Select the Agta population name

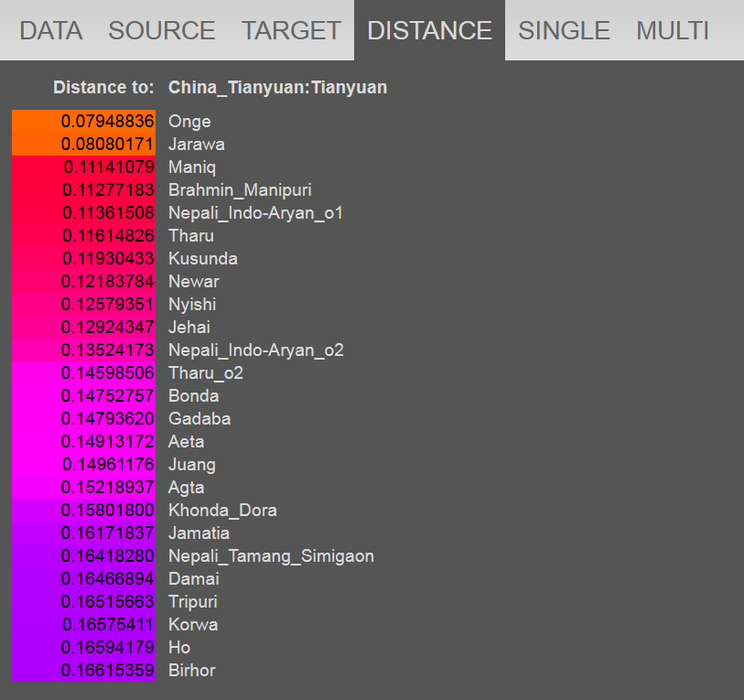click(x=187, y=488)
